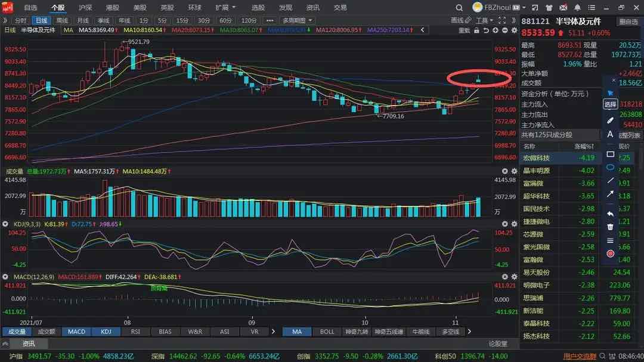Screen dimensions: 644x362
Task: Open the skin (shirt) theme icon
Action: (549, 7)
